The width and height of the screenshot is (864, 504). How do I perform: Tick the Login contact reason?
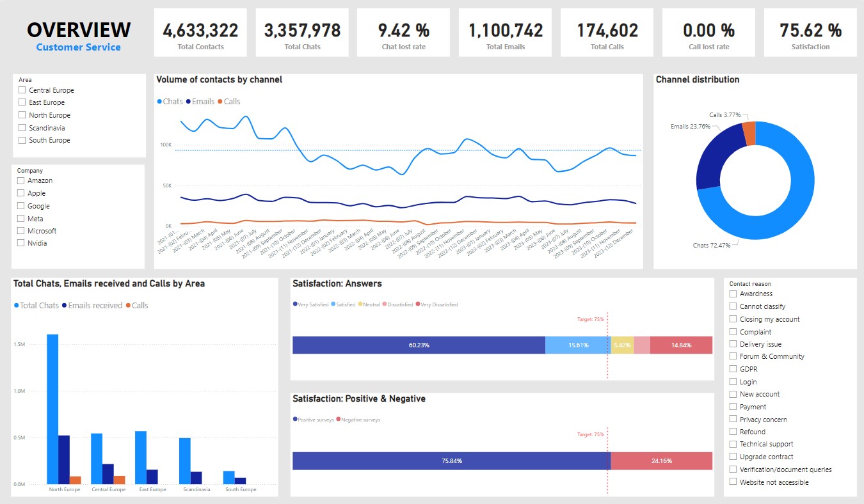pyautogui.click(x=733, y=382)
